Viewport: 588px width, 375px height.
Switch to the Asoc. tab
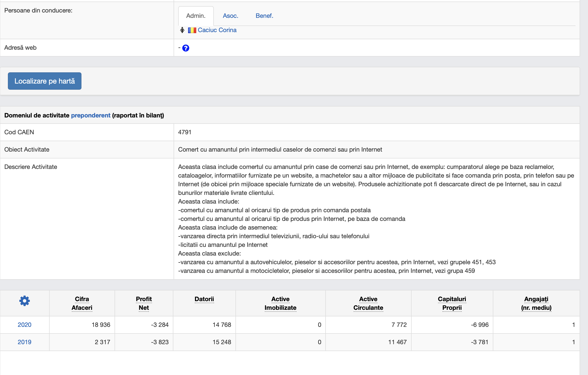coord(230,16)
